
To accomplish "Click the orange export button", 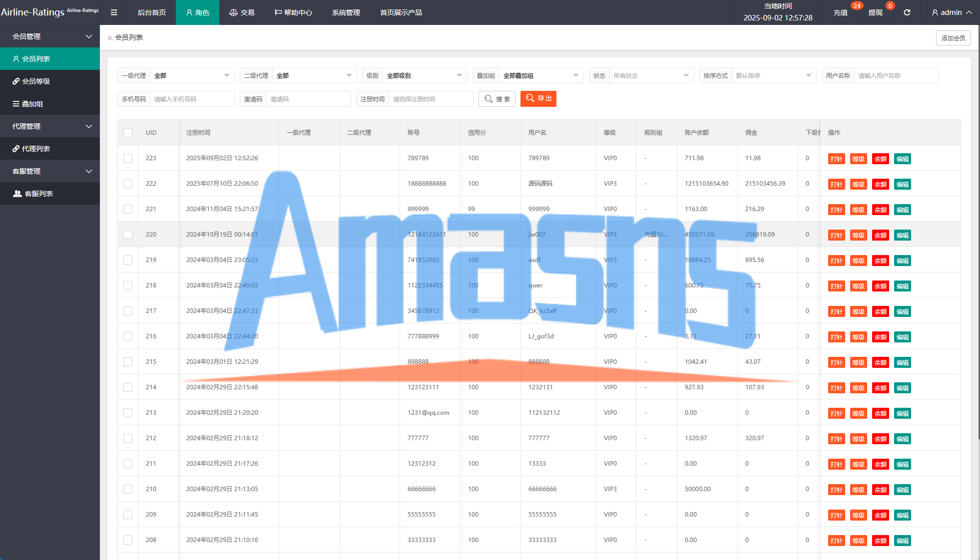I will [538, 99].
